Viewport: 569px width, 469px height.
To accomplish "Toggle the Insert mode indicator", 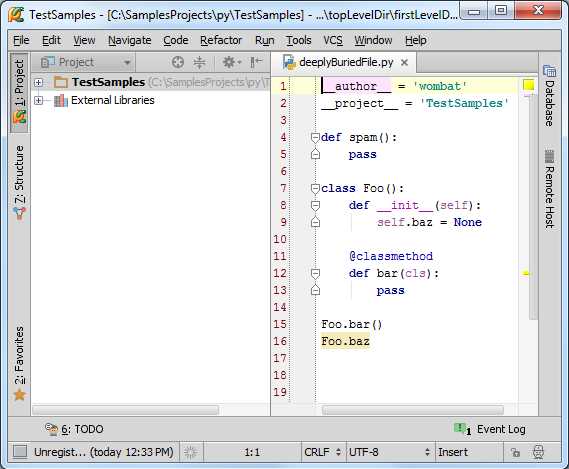I will coord(453,452).
